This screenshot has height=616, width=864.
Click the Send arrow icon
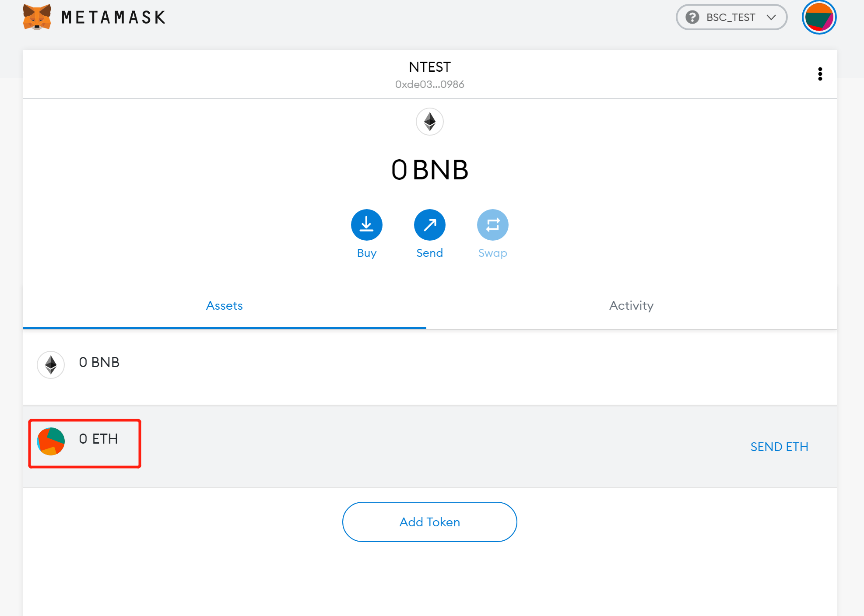click(x=429, y=225)
